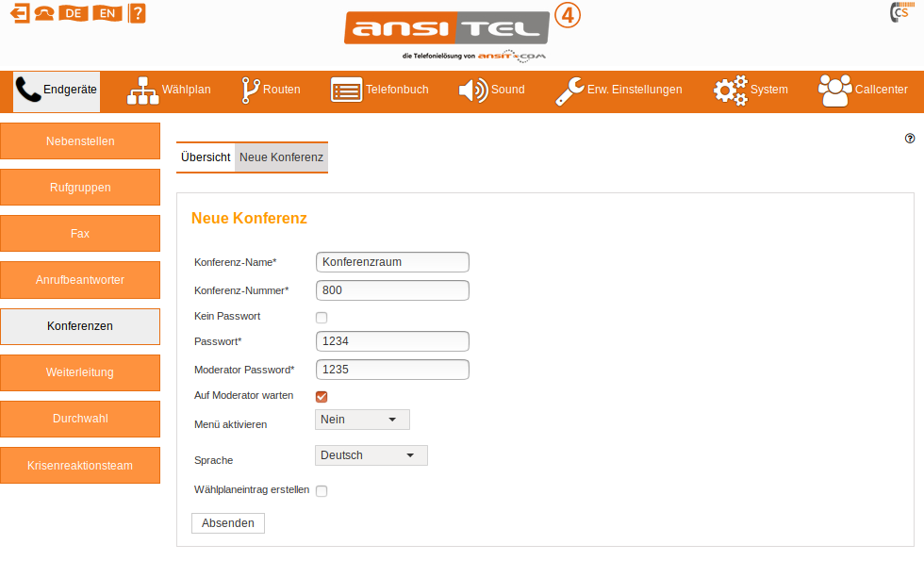Switch language with EN flag icon

tap(108, 13)
